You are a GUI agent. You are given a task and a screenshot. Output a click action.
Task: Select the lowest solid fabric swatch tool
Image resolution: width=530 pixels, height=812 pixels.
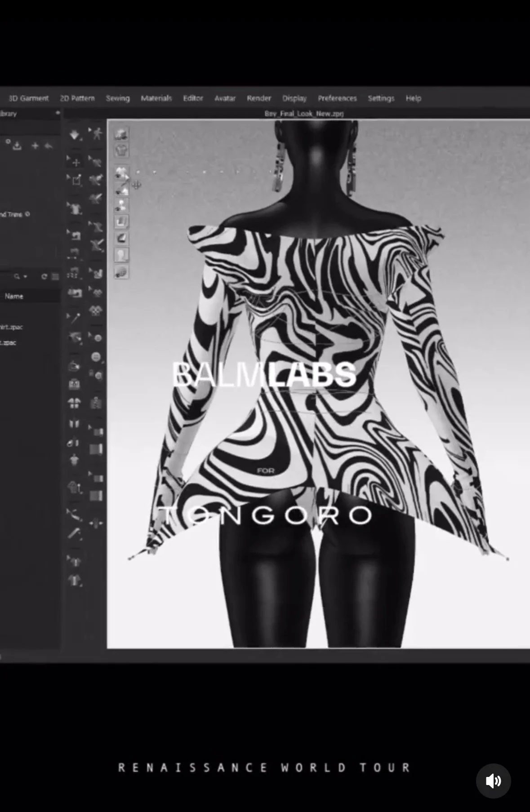tap(96, 497)
